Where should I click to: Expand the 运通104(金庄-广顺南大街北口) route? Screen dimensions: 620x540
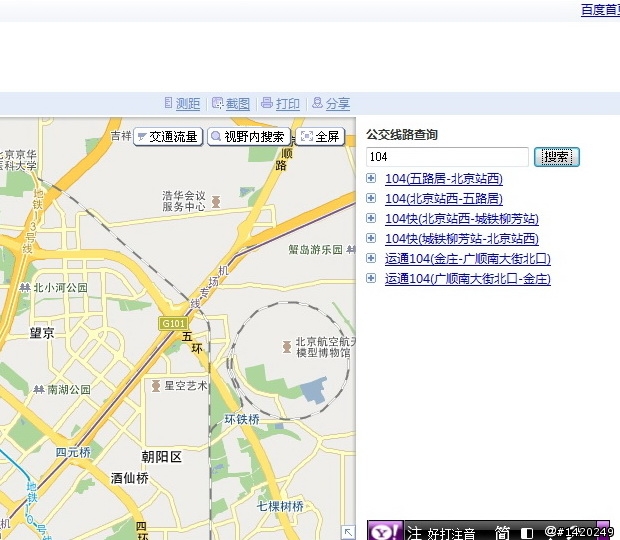[371, 258]
